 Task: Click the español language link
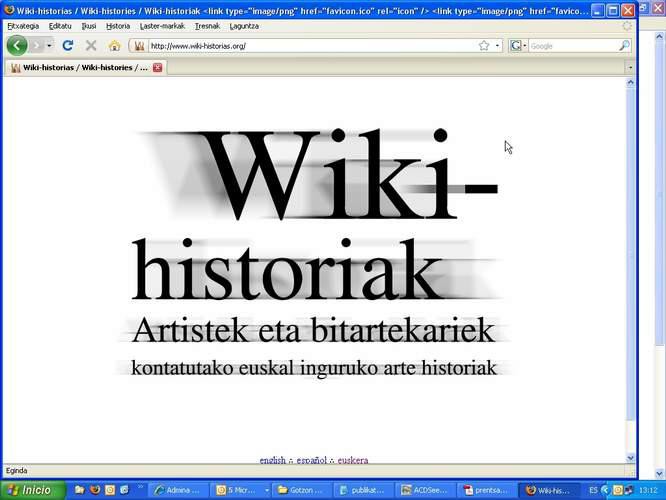point(312,460)
